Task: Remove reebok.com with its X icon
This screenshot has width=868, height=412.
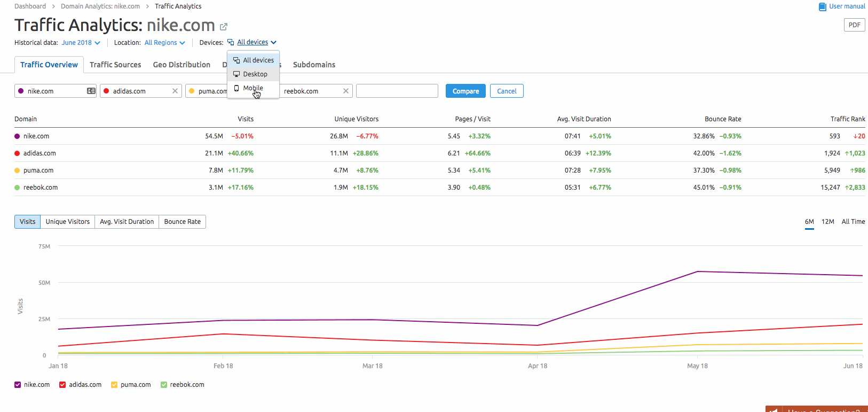Action: [346, 91]
